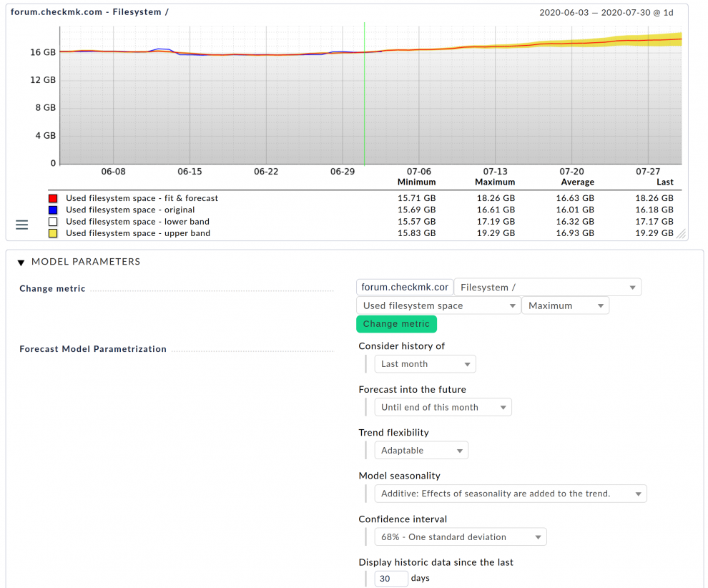This screenshot has width=708, height=588.
Task: Open the Used filesystem space metric dropdown
Action: (x=438, y=305)
